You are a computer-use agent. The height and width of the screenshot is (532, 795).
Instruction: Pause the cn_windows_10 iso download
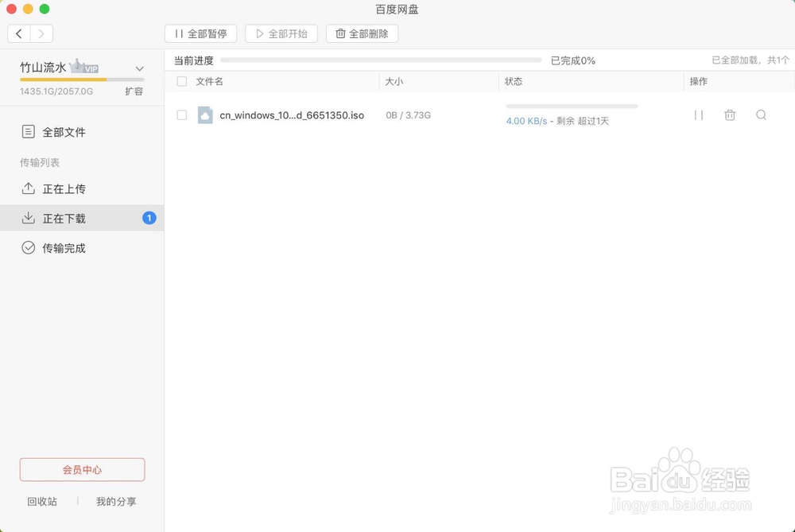pyautogui.click(x=698, y=115)
